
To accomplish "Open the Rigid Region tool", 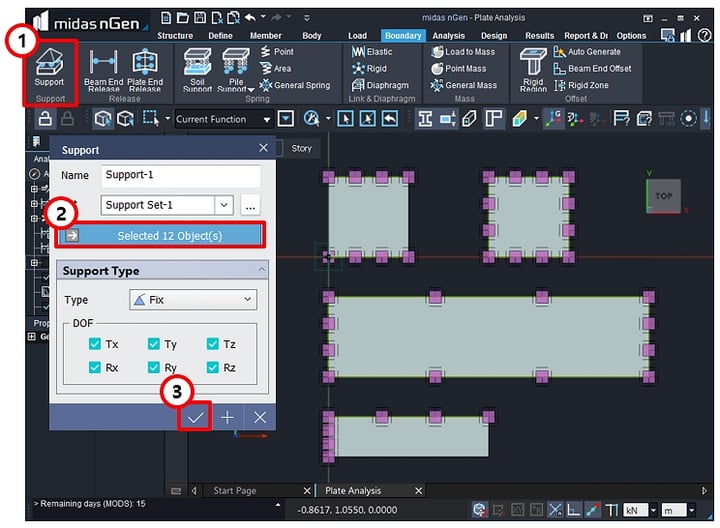I will tap(533, 70).
